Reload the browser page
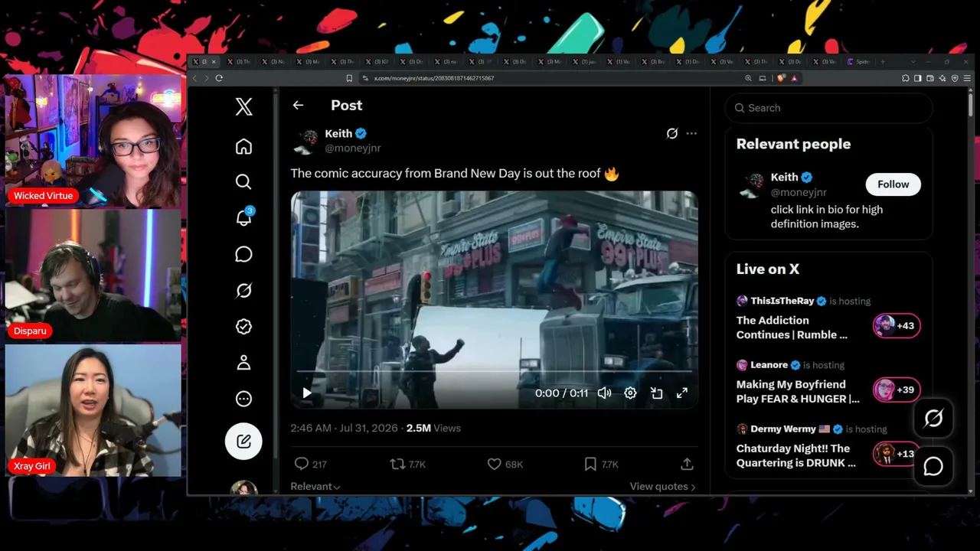 pyautogui.click(x=219, y=78)
